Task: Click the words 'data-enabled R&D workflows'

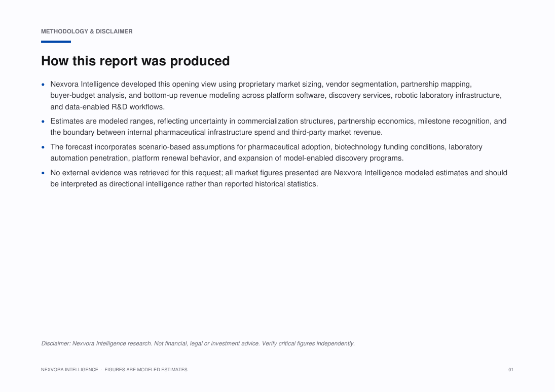Action: point(115,107)
